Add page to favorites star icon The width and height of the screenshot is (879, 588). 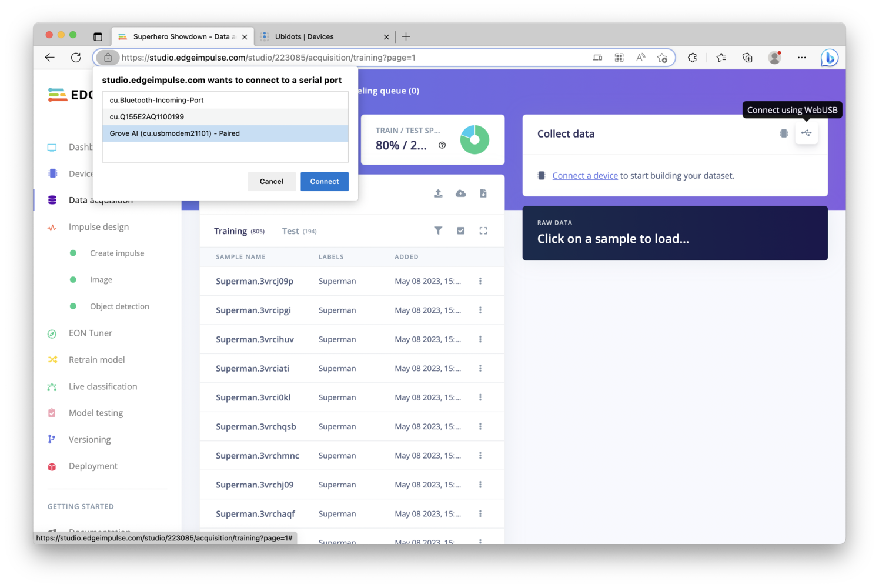pyautogui.click(x=662, y=58)
